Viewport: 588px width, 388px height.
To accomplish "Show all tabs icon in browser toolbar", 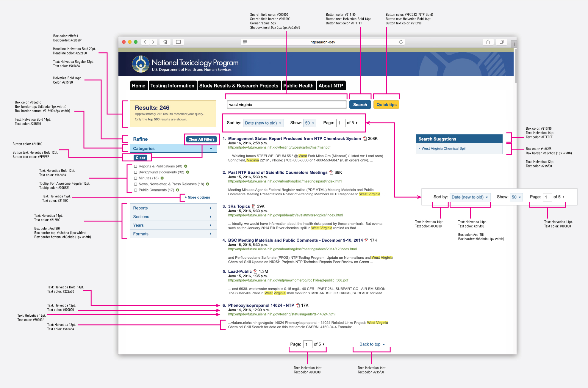I will (x=502, y=42).
